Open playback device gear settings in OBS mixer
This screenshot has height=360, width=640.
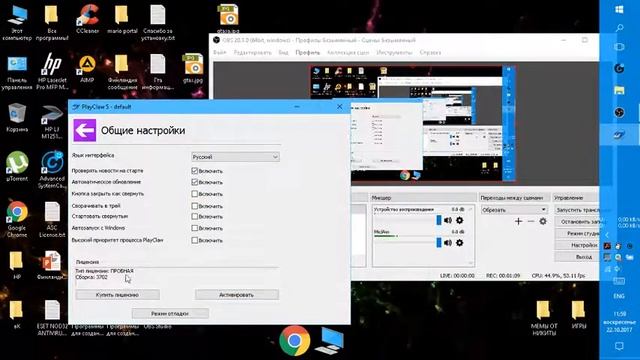[460, 220]
